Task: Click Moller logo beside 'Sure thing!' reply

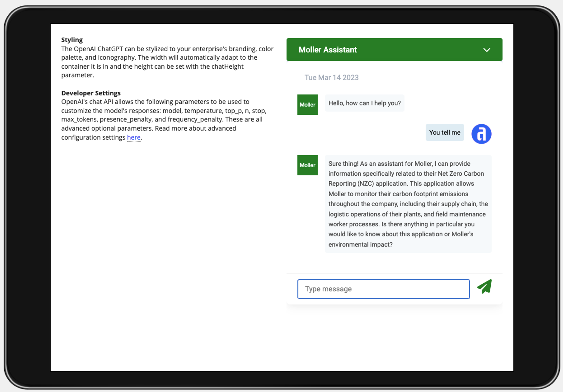Action: click(x=307, y=165)
